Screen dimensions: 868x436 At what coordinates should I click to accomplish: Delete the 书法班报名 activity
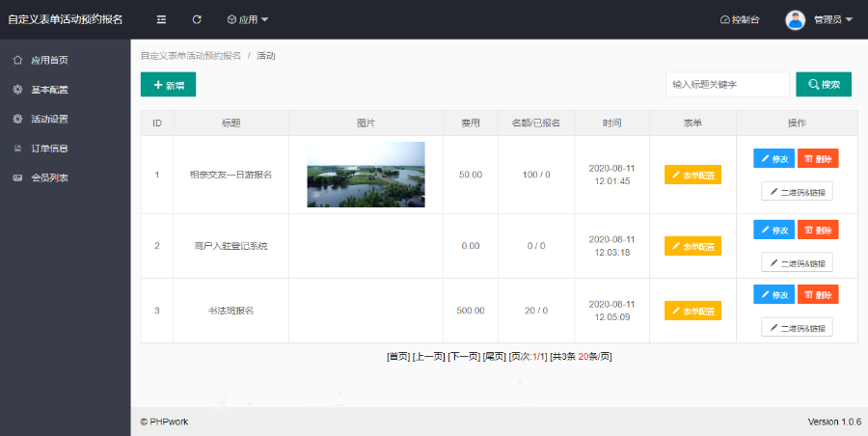coord(818,294)
